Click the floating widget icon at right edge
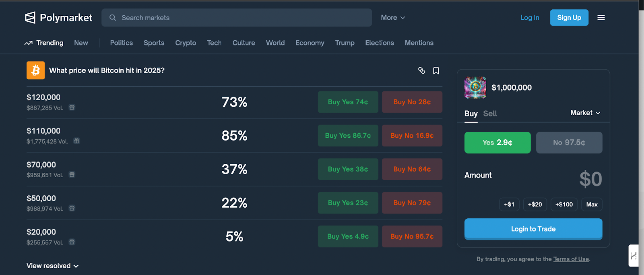Image resolution: width=644 pixels, height=275 pixels. coord(634,256)
